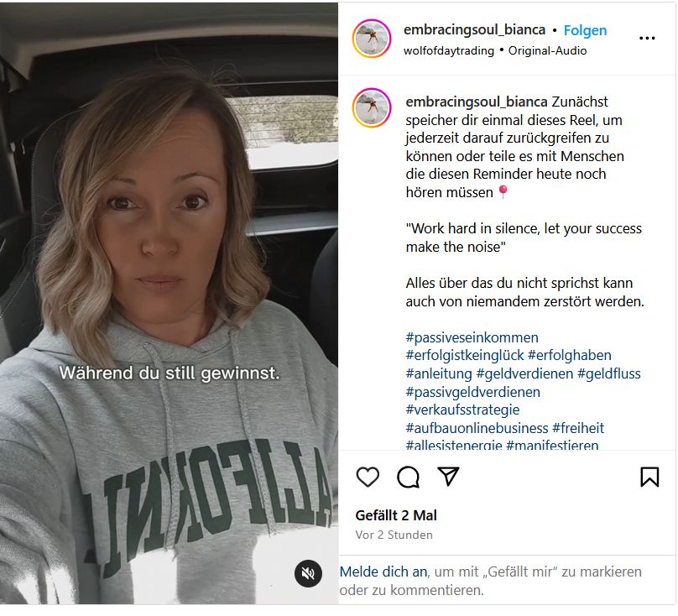The image size is (678, 616).
Task: Save the post with bookmark icon
Action: 649,477
